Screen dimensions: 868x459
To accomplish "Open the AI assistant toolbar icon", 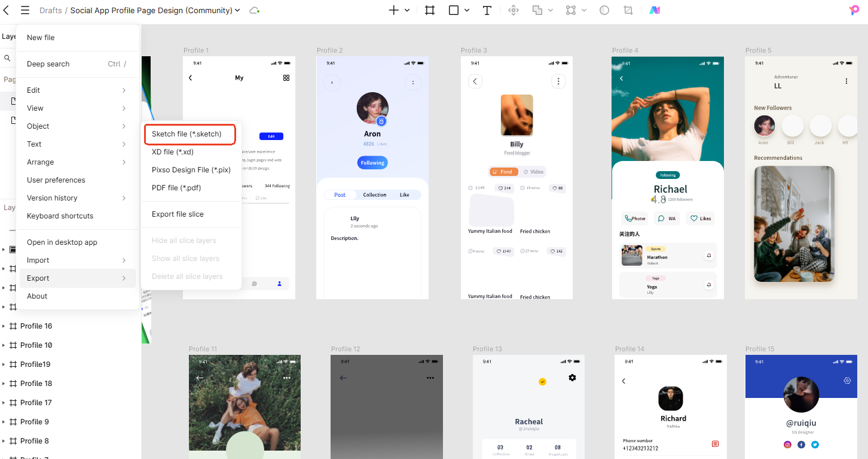I will click(x=654, y=10).
